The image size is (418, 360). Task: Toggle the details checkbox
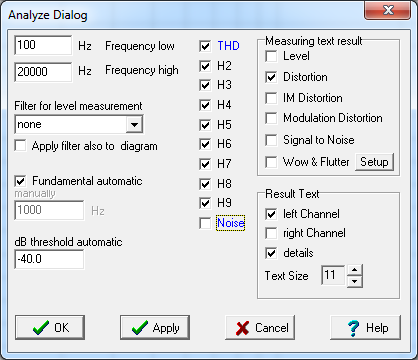pos(271,253)
